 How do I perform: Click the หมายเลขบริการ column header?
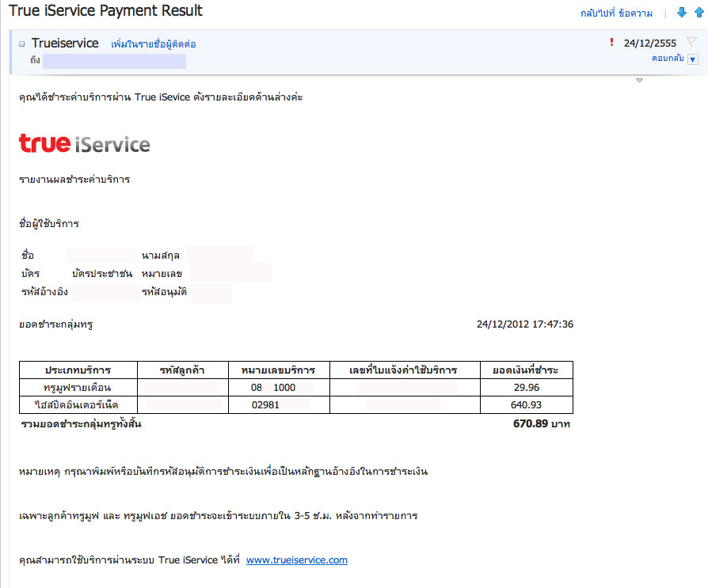tap(279, 370)
